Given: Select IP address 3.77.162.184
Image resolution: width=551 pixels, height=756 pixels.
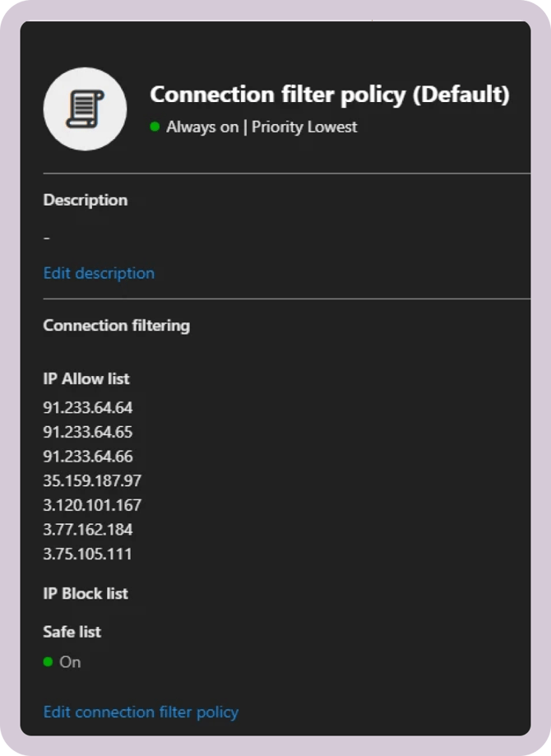Looking at the screenshot, I should tap(88, 529).
